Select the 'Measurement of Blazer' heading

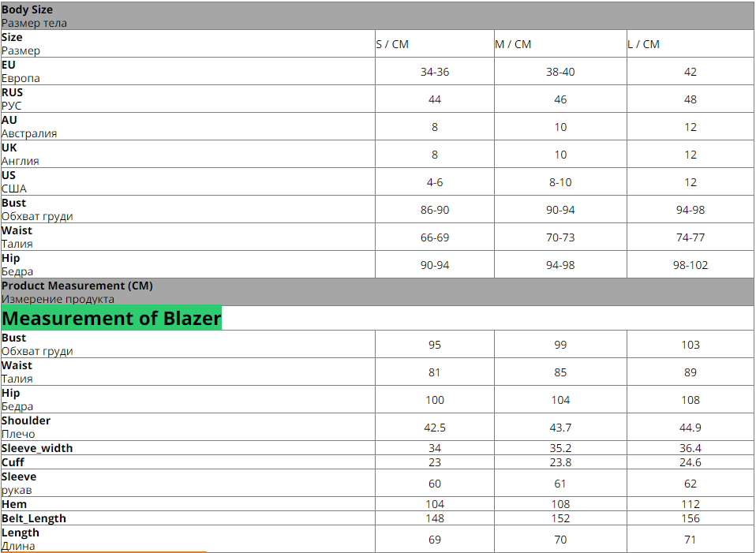(111, 318)
